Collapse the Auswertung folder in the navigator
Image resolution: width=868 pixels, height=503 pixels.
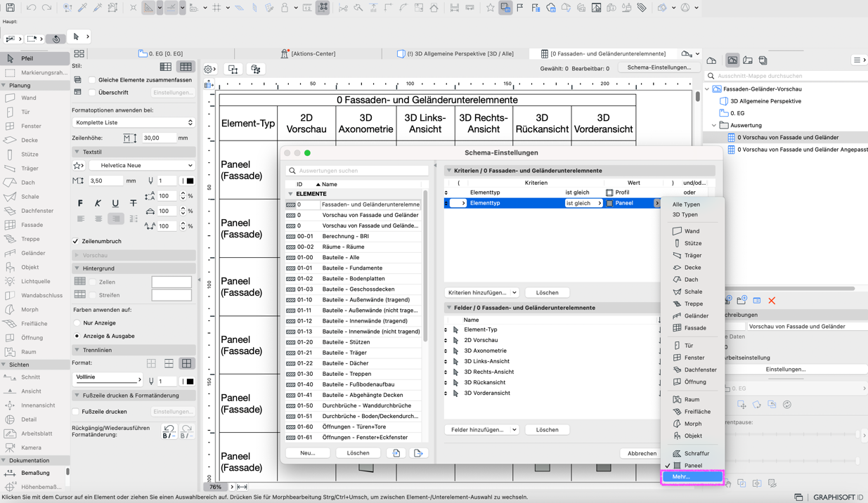tap(714, 125)
